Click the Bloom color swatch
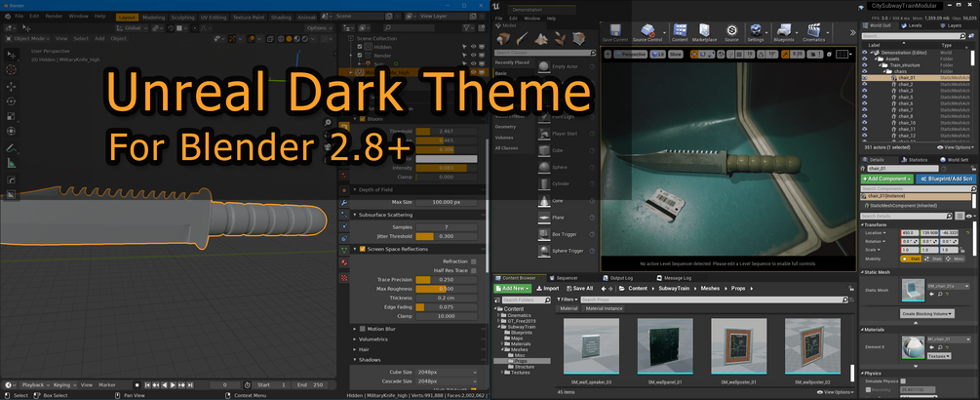Image resolution: width=980 pixels, height=400 pixels. click(x=447, y=159)
